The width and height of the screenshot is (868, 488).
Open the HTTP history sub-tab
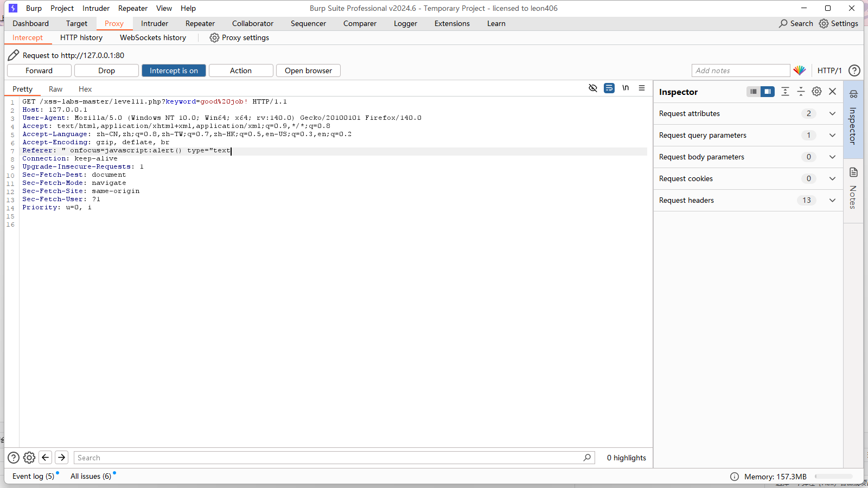tap(81, 37)
